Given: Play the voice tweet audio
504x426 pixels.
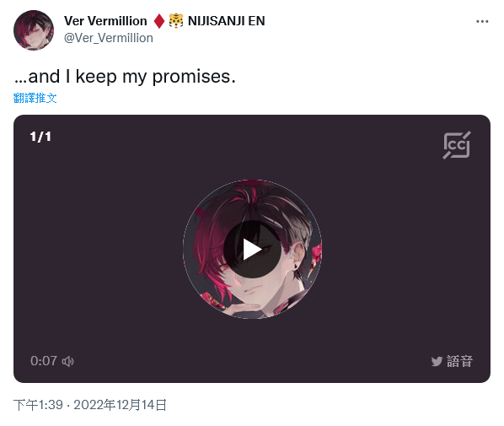Looking at the screenshot, I should pos(252,250).
